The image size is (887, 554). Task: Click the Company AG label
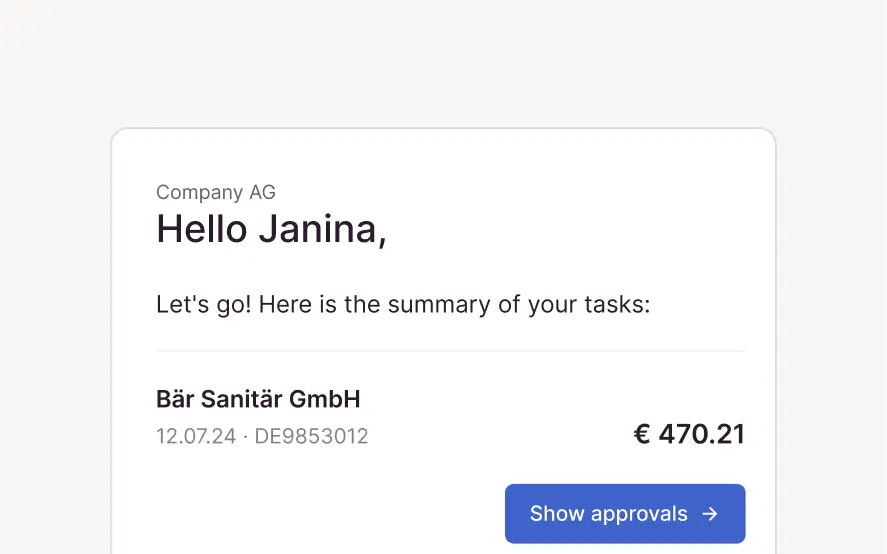click(x=216, y=192)
